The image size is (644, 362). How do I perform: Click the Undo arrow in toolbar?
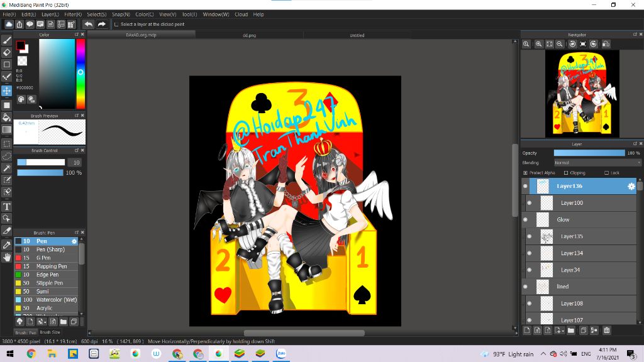tap(88, 25)
